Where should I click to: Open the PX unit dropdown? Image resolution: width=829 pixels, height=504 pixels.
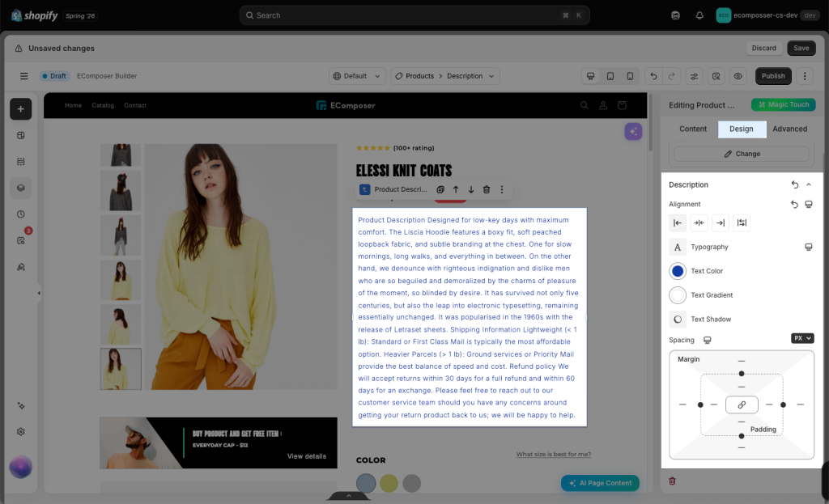pyautogui.click(x=802, y=338)
